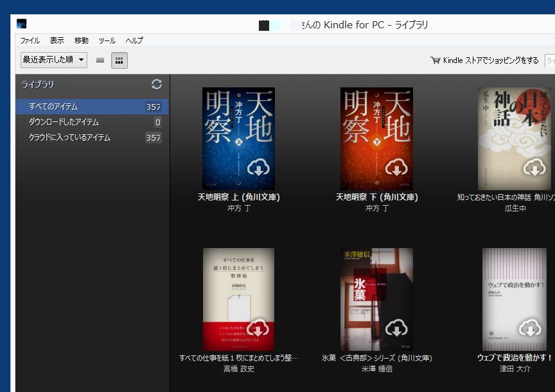The height and width of the screenshot is (392, 555).
Task: Open the 最近表示した順 sort dropdown
Action: [54, 60]
